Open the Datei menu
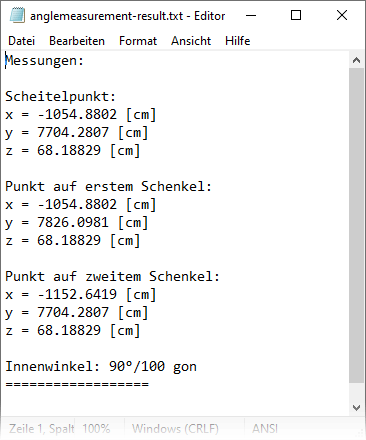 (21, 41)
